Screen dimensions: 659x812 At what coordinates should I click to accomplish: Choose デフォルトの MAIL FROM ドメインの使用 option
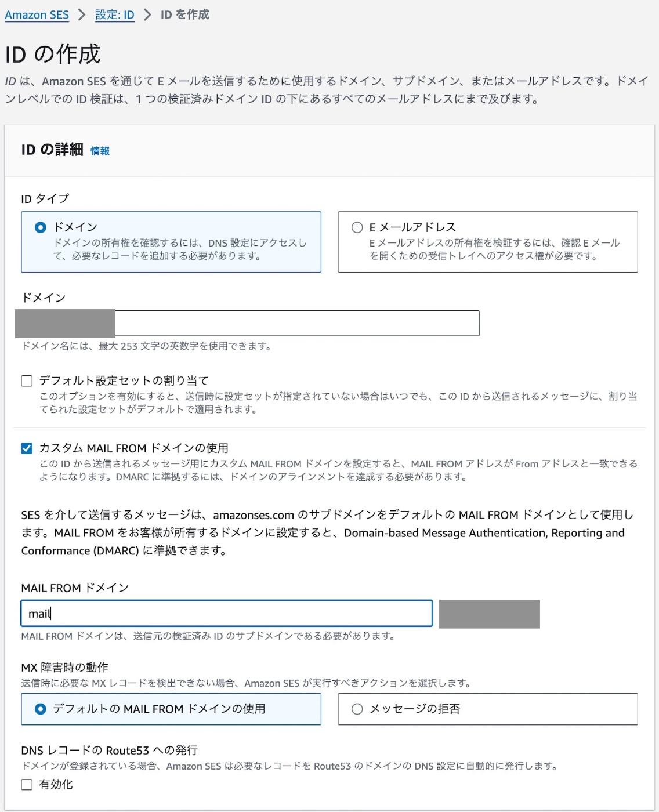pyautogui.click(x=41, y=709)
